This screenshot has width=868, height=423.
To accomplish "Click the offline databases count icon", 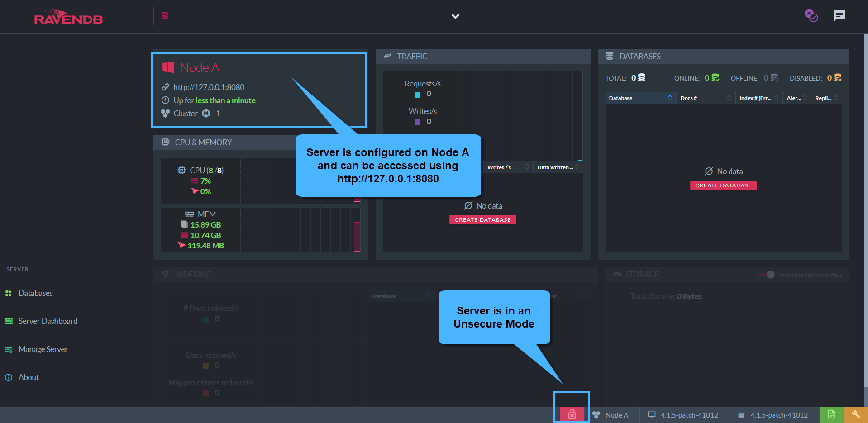I will tap(775, 78).
